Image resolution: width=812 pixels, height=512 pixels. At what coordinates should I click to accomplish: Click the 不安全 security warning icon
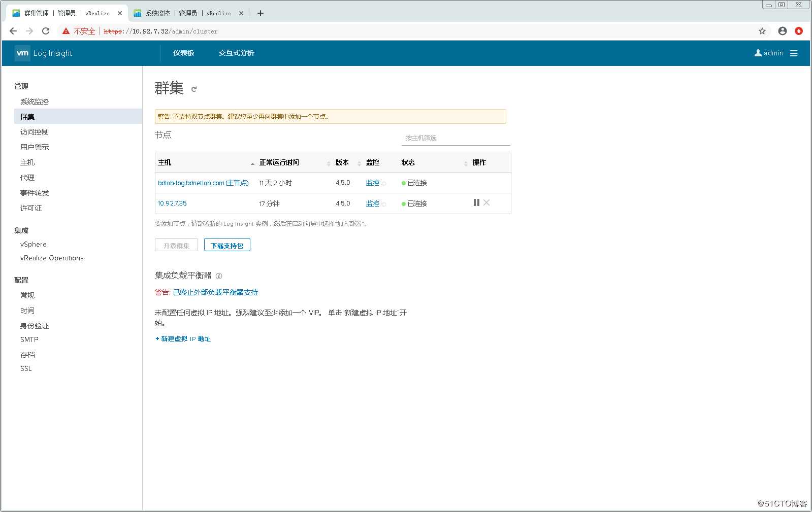66,31
